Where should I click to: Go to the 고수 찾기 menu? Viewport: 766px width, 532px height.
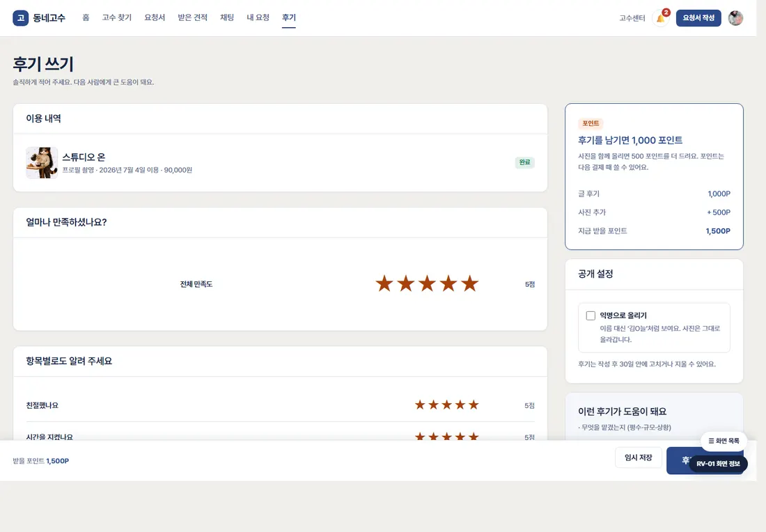[117, 17]
